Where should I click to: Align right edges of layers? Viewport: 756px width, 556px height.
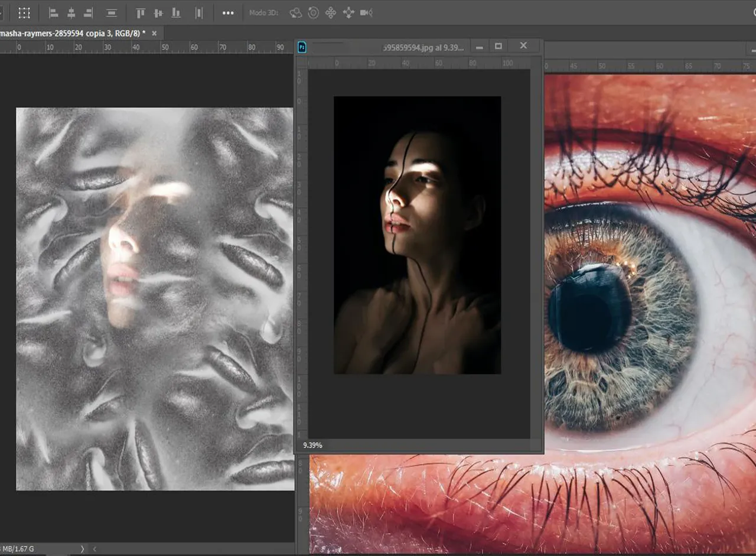pyautogui.click(x=89, y=12)
